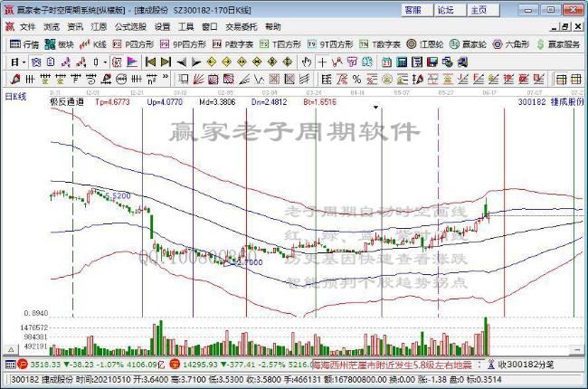The width and height of the screenshot is (588, 389).
Task: Open the 设置 menu
Action: (x=162, y=27)
